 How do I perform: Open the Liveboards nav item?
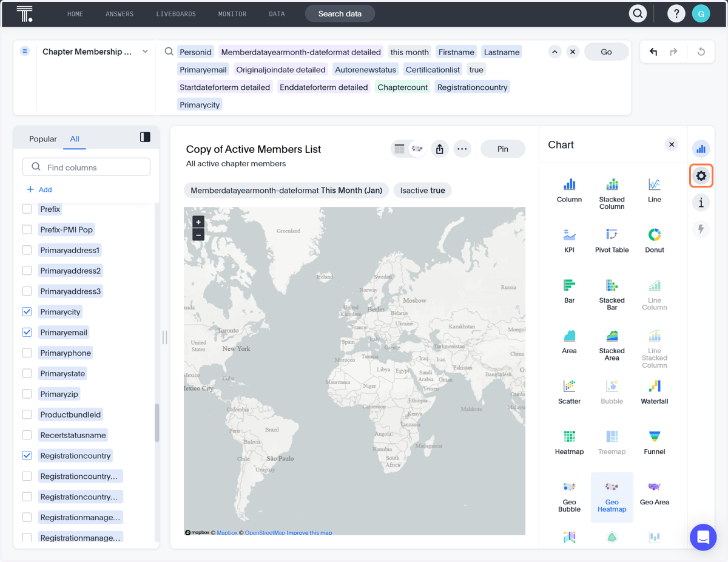(176, 13)
